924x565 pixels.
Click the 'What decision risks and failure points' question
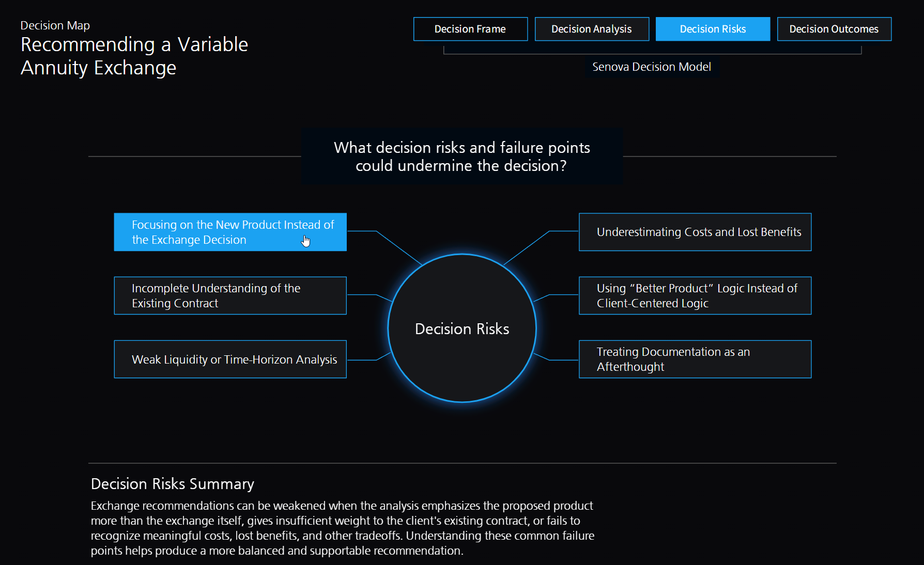[x=462, y=156]
